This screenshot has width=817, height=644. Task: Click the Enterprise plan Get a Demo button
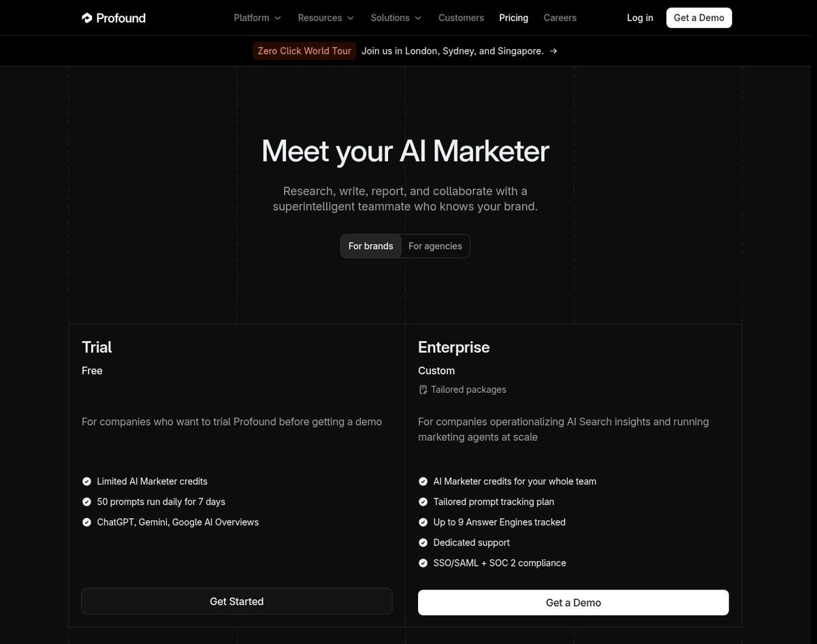pyautogui.click(x=573, y=602)
